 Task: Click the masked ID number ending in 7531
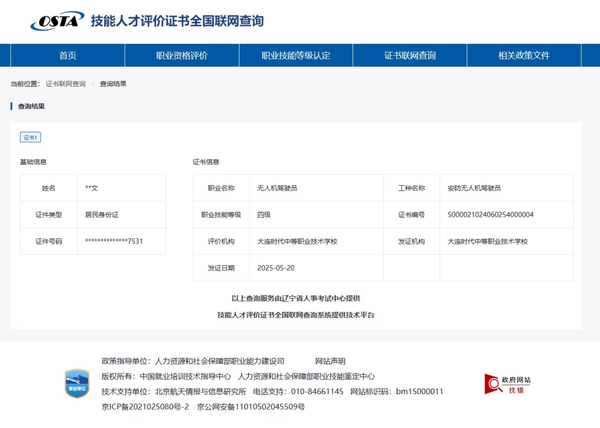pyautogui.click(x=114, y=241)
